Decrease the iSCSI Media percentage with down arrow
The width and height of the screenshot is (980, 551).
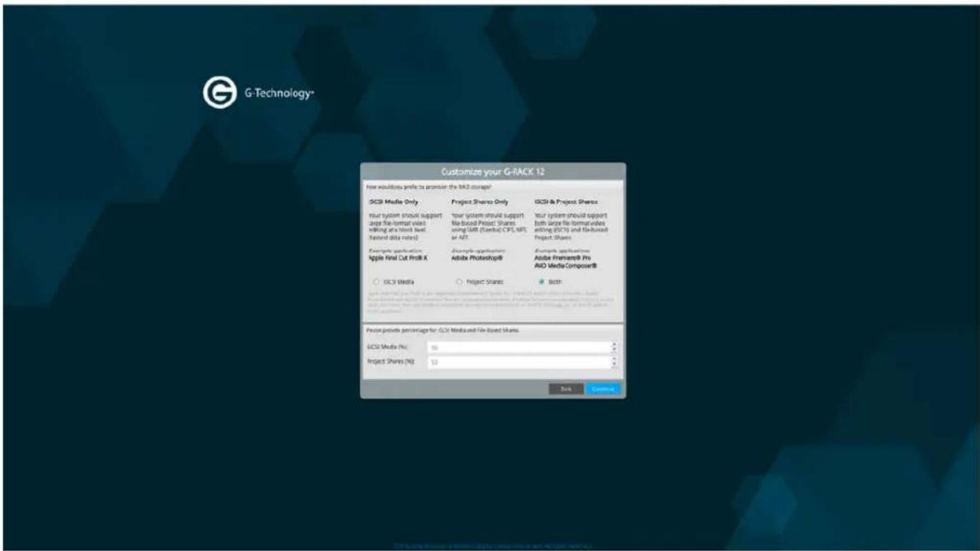click(614, 351)
